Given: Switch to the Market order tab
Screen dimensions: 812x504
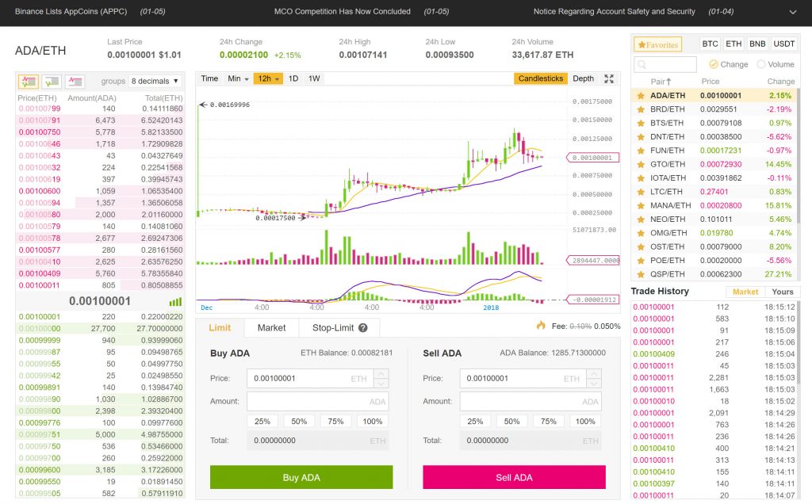Looking at the screenshot, I should click(x=271, y=327).
